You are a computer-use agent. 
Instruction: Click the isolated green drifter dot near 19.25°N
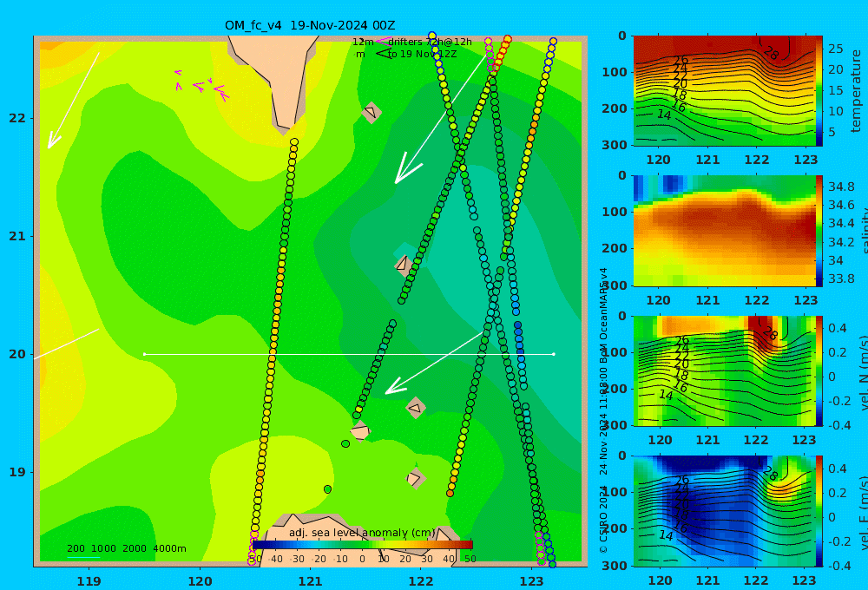[345, 444]
